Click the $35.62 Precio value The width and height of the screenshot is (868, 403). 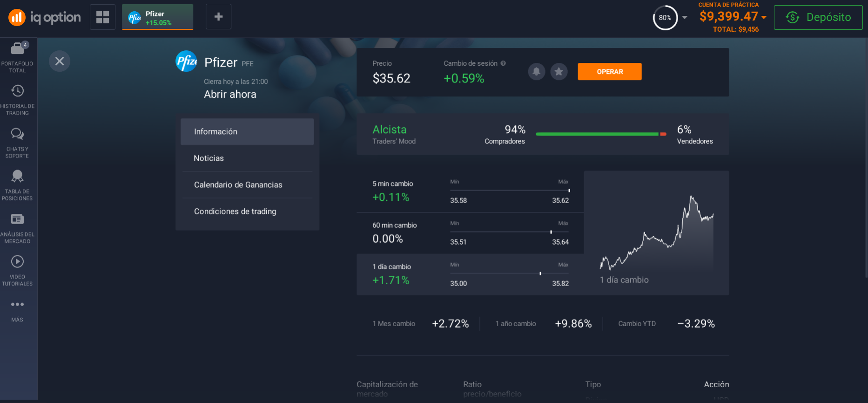[x=391, y=78]
